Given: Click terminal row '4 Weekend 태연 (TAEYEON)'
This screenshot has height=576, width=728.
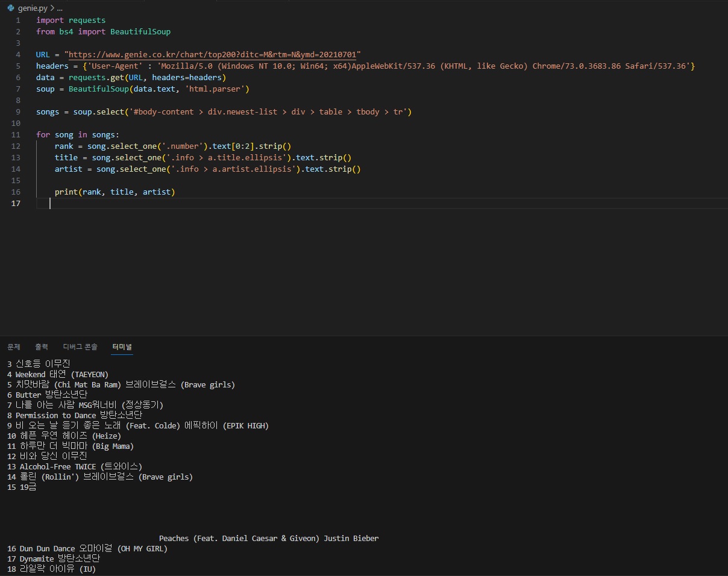Looking at the screenshot, I should (x=58, y=374).
